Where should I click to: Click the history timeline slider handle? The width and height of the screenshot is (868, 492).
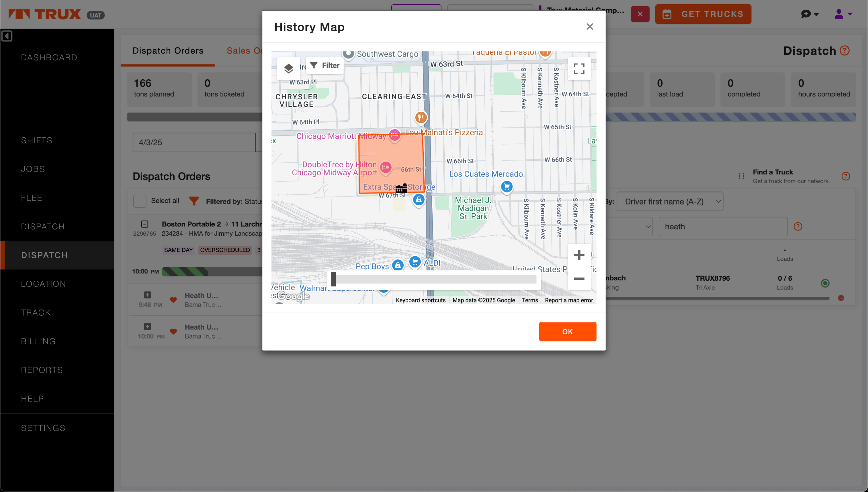point(333,279)
